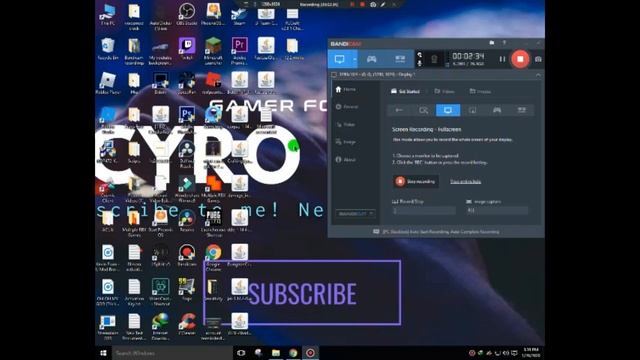640x360 pixels.
Task: Open This PC desktop icon
Action: [108, 14]
